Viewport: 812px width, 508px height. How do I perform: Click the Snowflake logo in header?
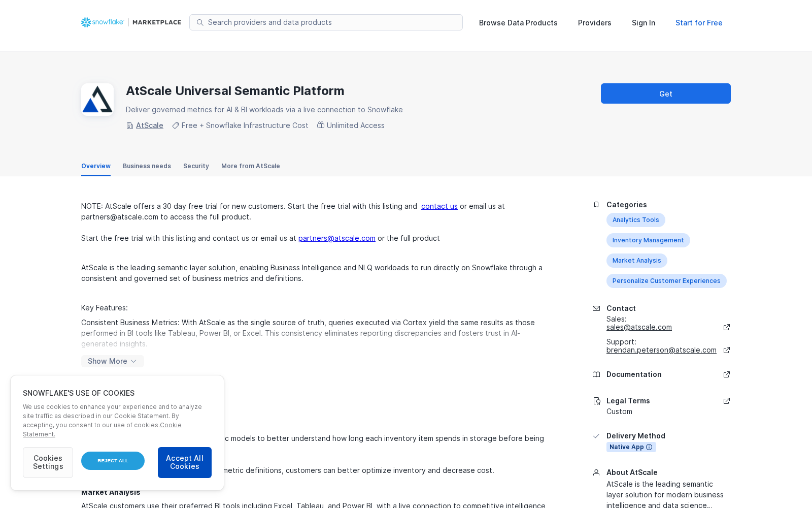point(103,22)
